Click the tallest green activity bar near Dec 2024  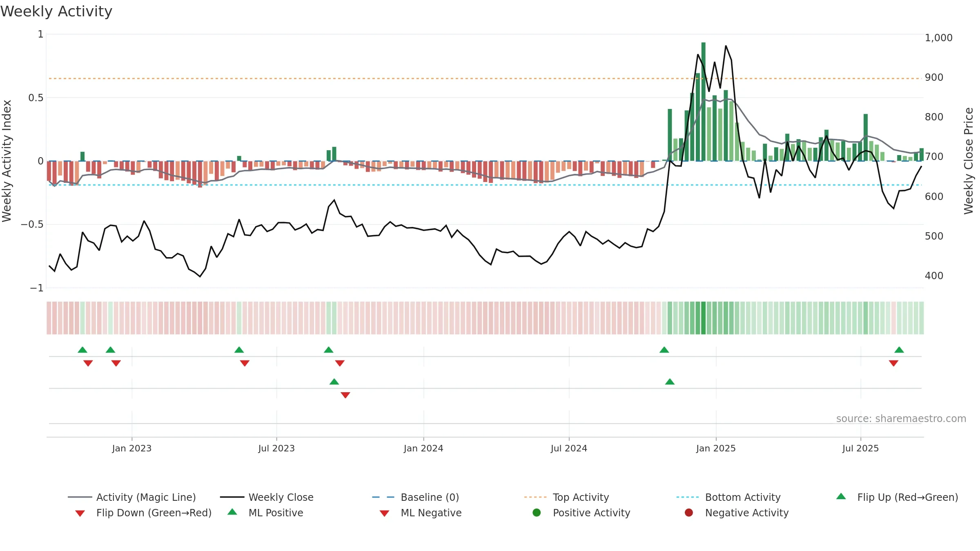[x=704, y=102]
